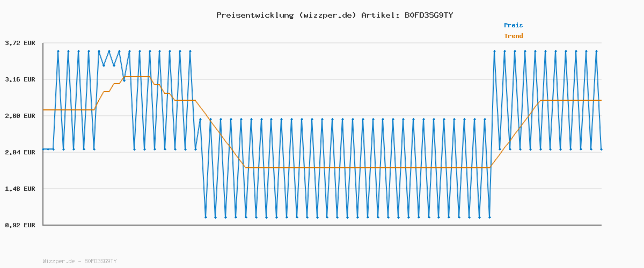Click the first blue Preis data point

[43, 149]
